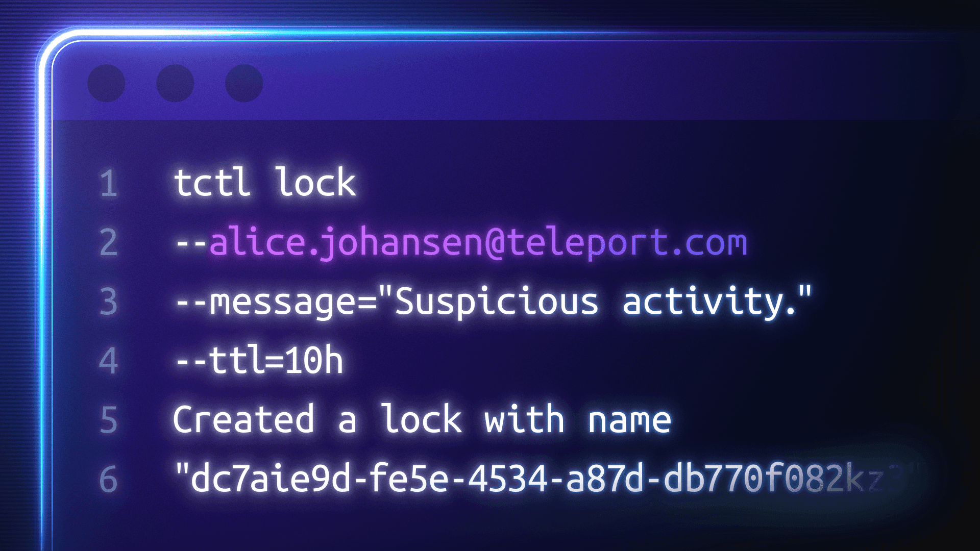Click line number 5 in gutter
980x551 pixels.
point(109,420)
